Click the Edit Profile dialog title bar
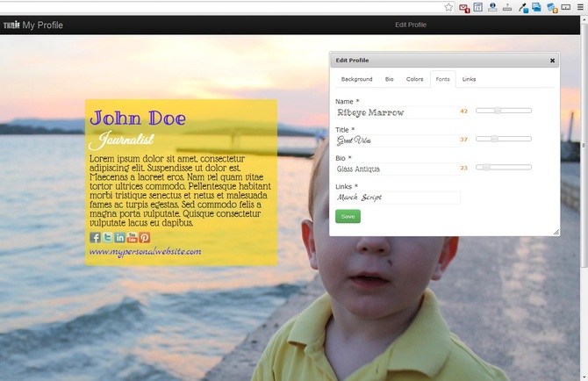The height and width of the screenshot is (381, 588). [445, 61]
